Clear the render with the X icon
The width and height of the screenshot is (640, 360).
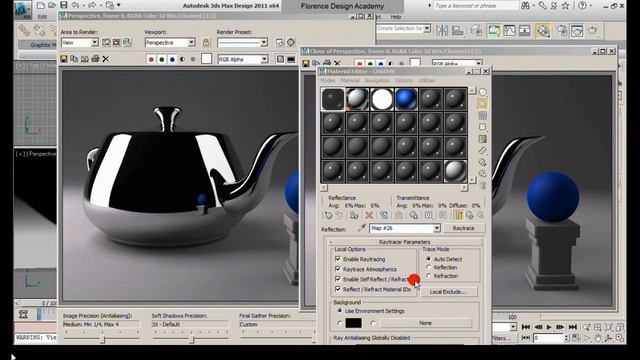click(x=106, y=59)
